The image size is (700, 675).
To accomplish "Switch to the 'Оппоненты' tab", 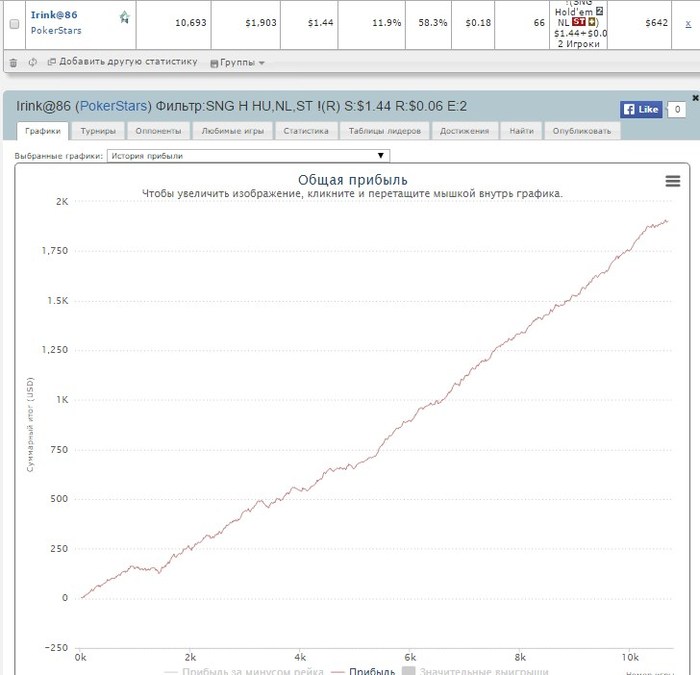I will [158, 131].
